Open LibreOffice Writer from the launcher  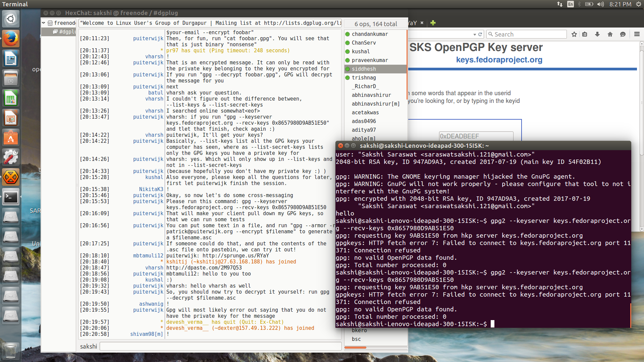coord(11,59)
